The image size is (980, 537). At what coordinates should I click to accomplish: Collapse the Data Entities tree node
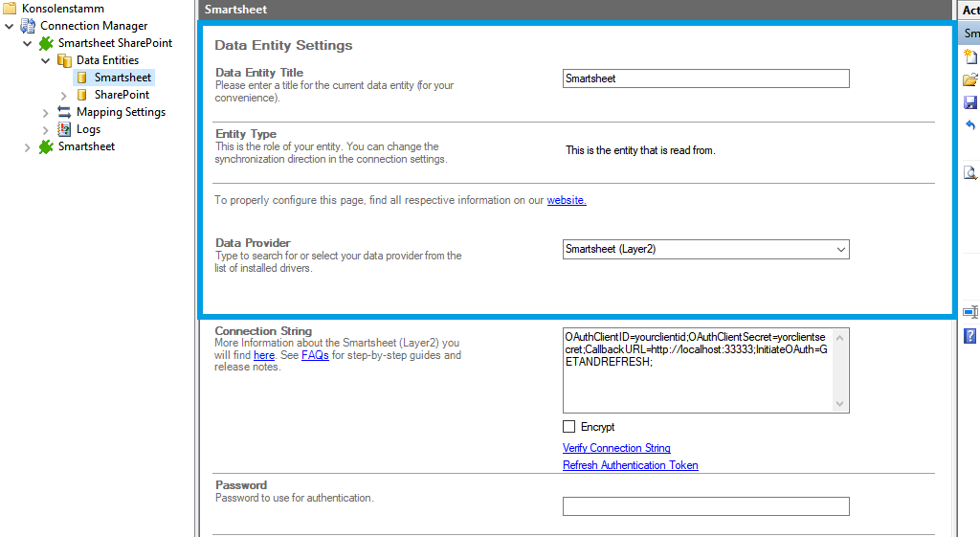click(x=46, y=60)
